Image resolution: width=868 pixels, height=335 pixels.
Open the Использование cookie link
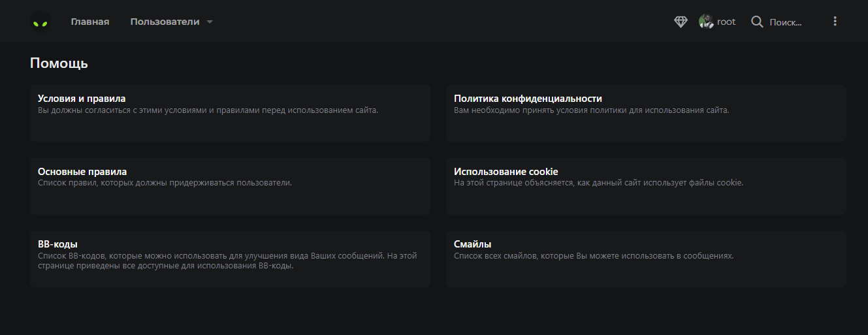pyautogui.click(x=506, y=172)
